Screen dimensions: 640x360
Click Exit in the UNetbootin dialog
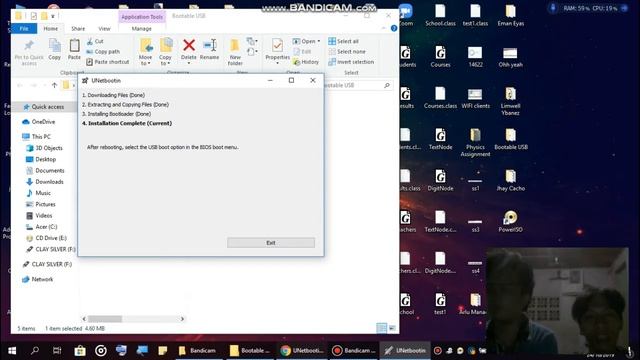(x=271, y=243)
